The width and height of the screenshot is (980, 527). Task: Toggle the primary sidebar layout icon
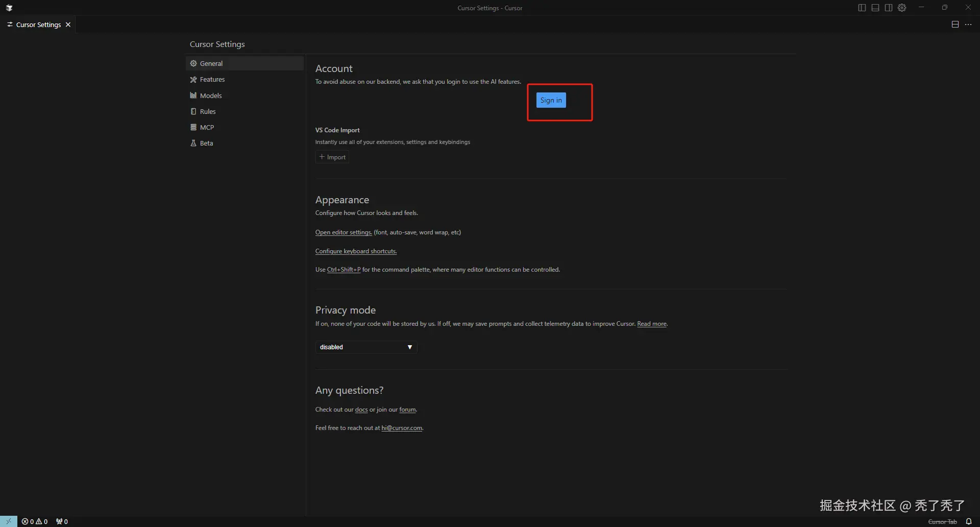tap(862, 8)
